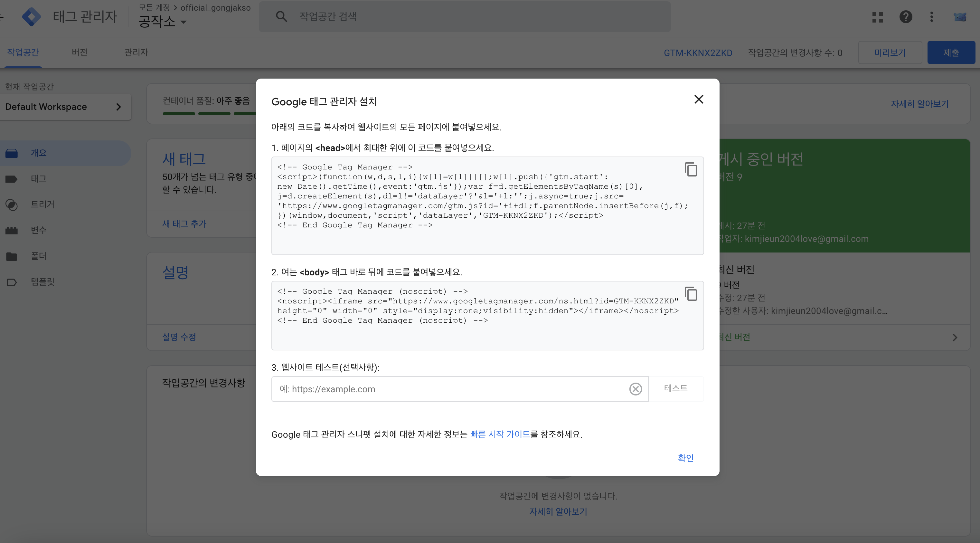Copy the noscript body code snippet
The image size is (980, 543).
pos(691,294)
